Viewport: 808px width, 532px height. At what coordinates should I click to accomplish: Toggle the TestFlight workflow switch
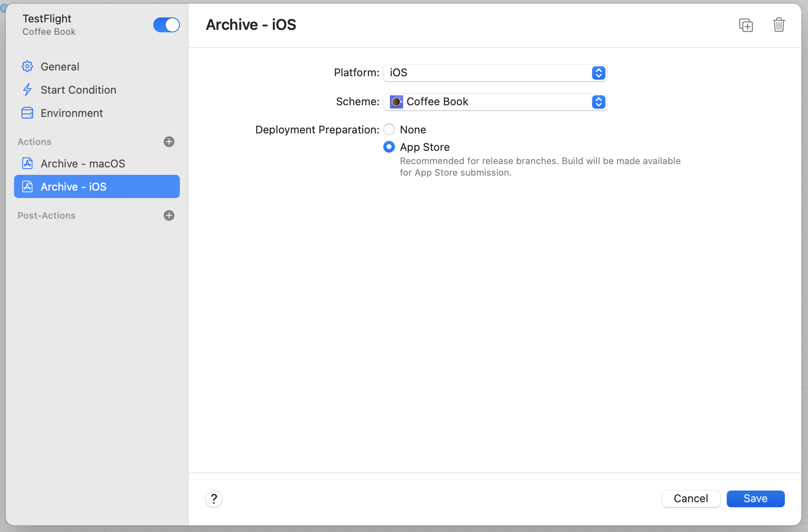coord(166,25)
